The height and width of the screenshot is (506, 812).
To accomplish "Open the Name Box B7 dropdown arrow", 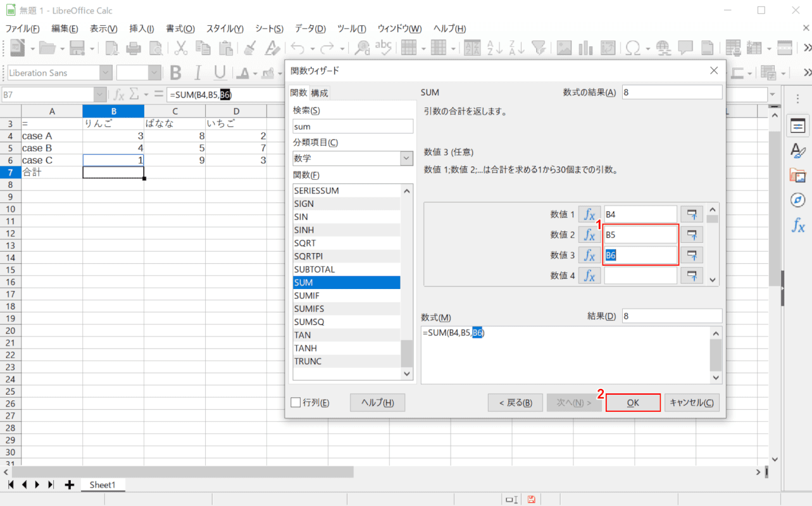I will [x=100, y=94].
